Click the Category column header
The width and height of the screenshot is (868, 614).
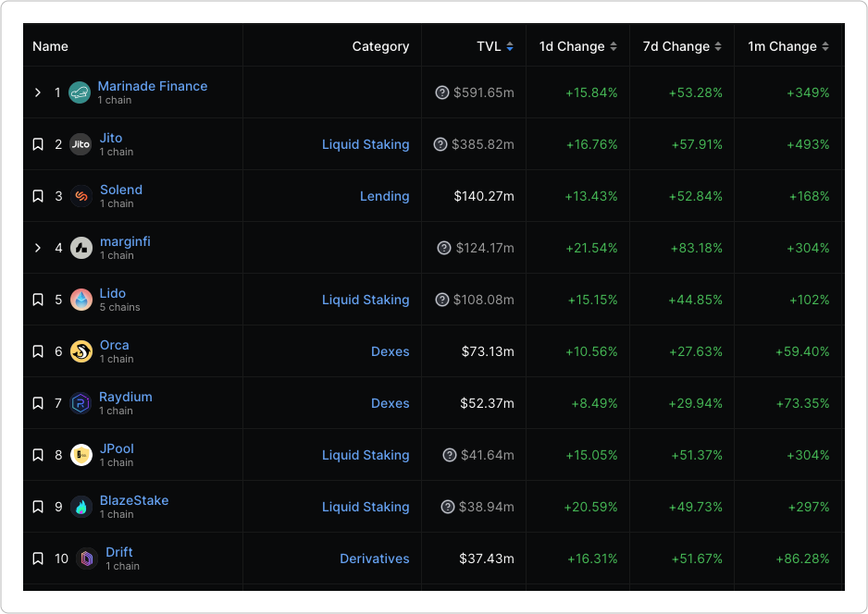[x=381, y=47]
